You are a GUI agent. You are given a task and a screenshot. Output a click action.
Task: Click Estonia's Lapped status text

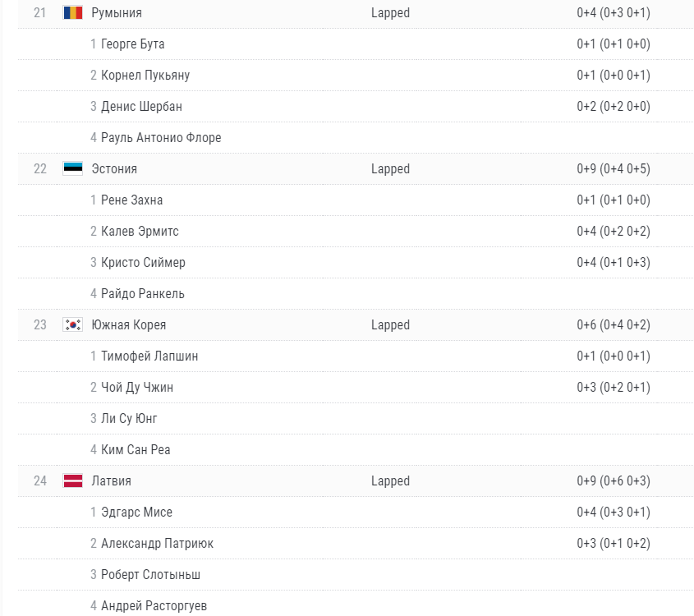(390, 169)
